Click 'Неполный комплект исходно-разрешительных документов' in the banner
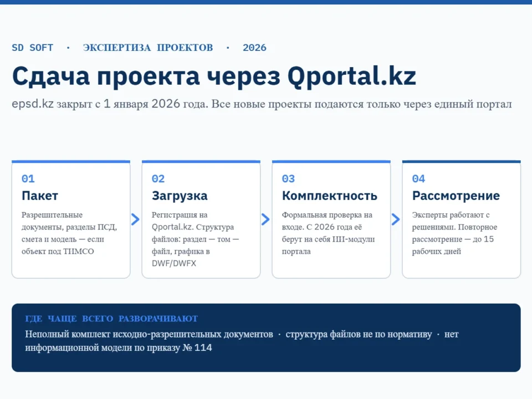The height and width of the screenshot is (399, 532). 149,334
